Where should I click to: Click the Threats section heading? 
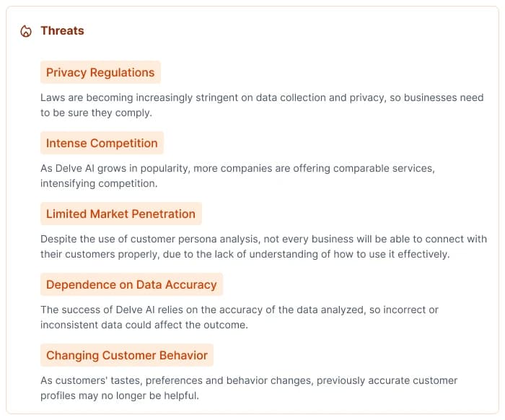point(62,30)
